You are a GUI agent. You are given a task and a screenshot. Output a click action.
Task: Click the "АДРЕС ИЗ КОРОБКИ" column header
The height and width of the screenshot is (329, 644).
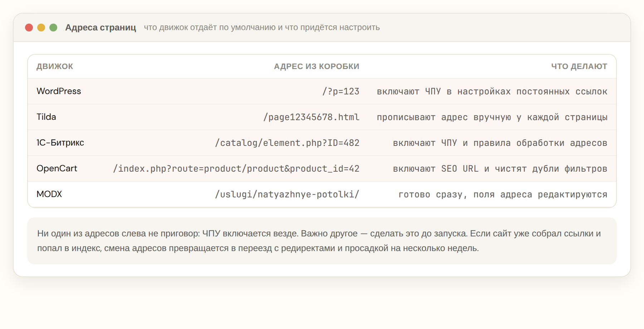(x=317, y=66)
